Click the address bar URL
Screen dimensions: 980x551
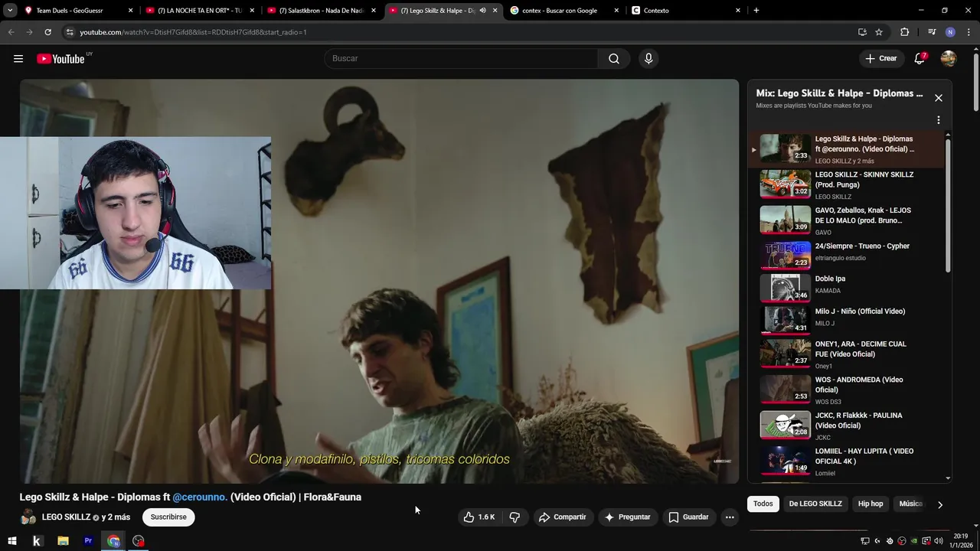point(193,32)
